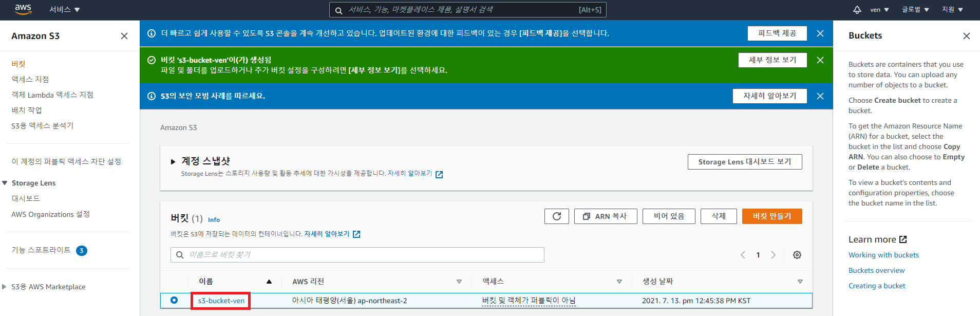This screenshot has width=980, height=316.
Task: Click the bucket access status text
Action: point(529,301)
